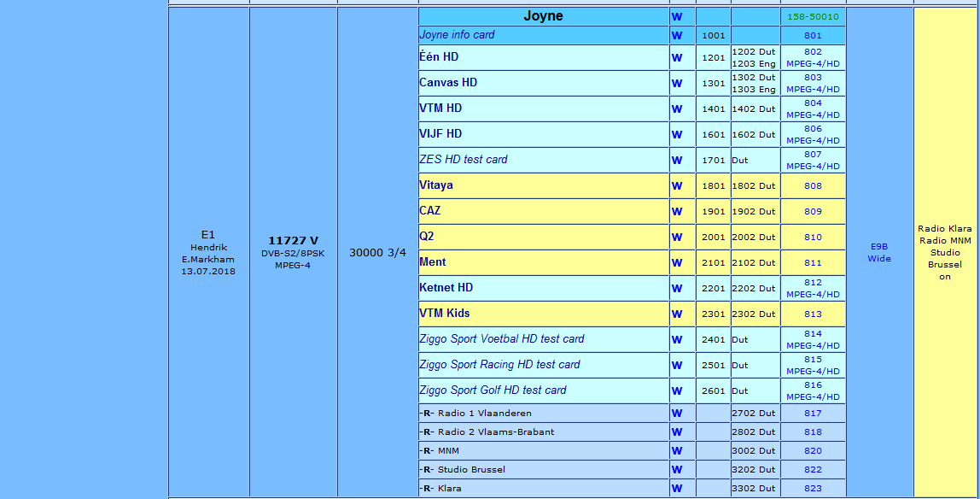Click the W link in the Klara row
Screen dimensions: 980x499
coord(677,489)
